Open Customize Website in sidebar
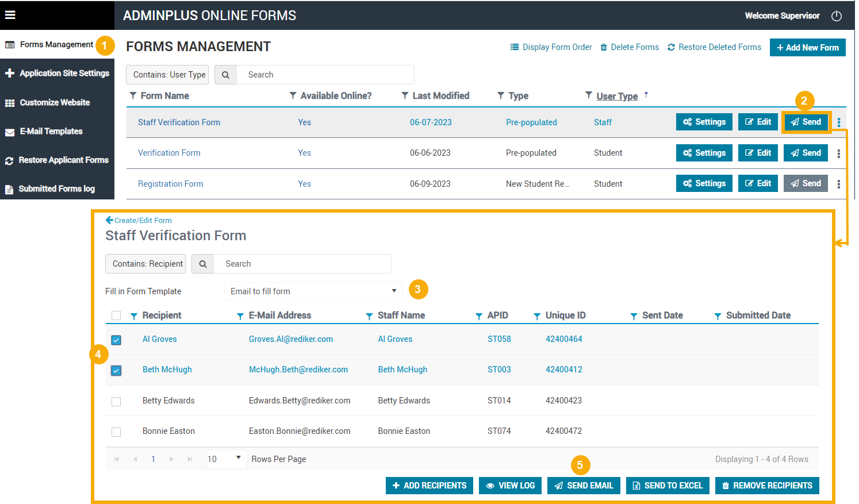 [x=57, y=102]
